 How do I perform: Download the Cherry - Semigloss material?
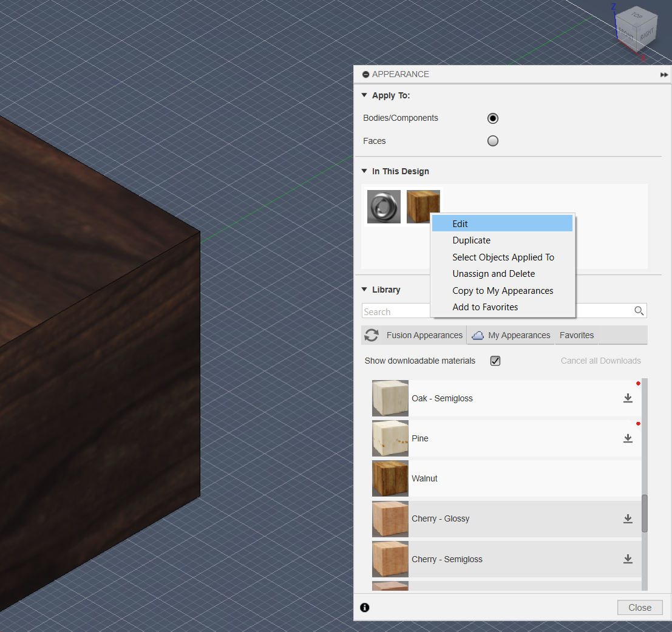point(628,559)
